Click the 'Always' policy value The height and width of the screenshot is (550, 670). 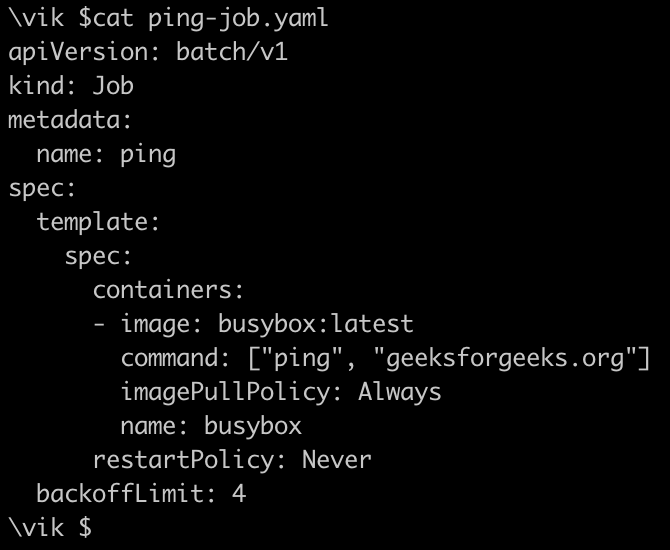tap(400, 392)
